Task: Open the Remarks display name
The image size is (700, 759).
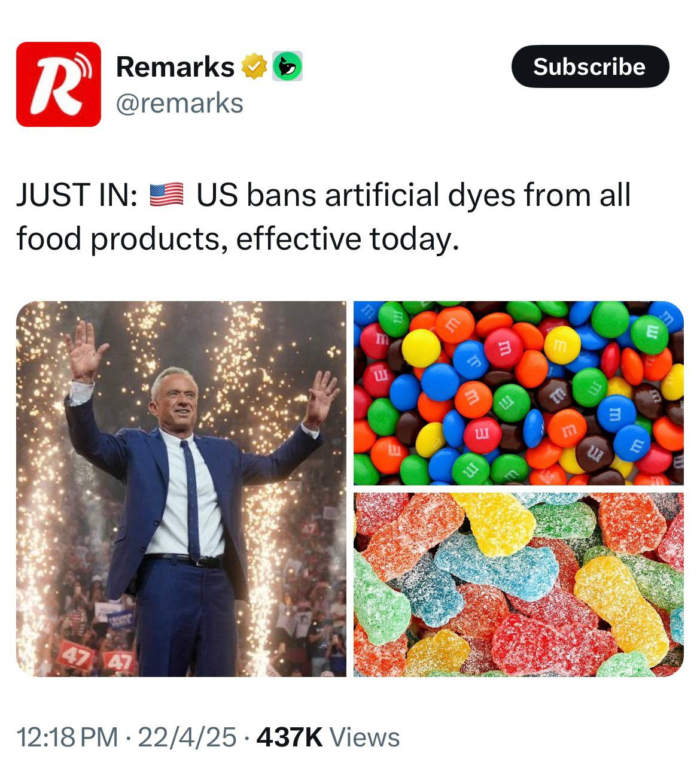Action: pyautogui.click(x=175, y=66)
